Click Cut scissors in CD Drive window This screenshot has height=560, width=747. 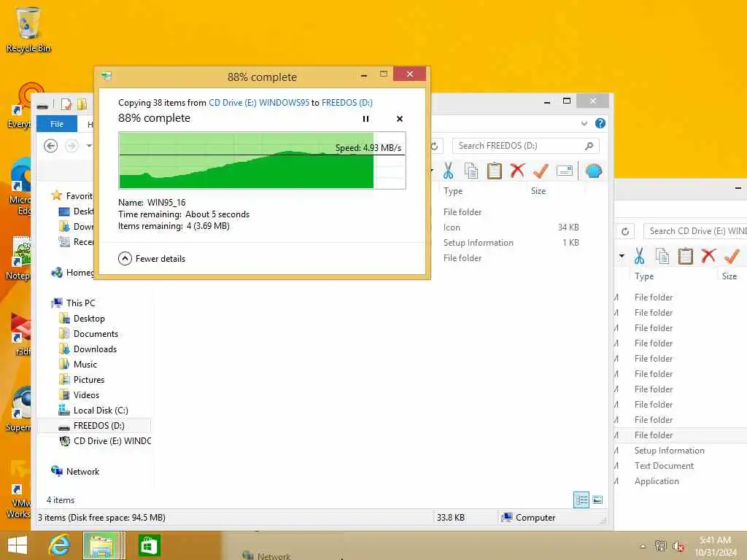tap(639, 256)
